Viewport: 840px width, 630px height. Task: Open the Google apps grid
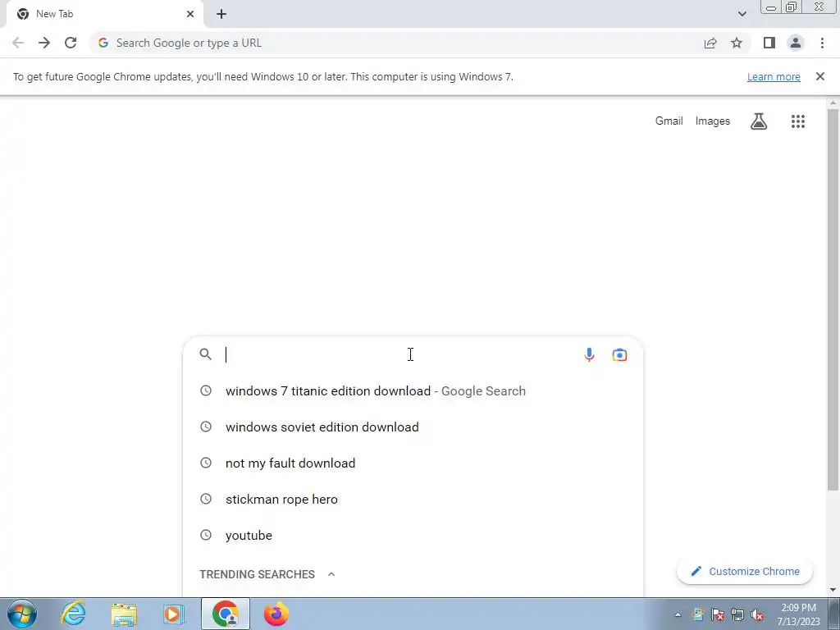tap(797, 121)
